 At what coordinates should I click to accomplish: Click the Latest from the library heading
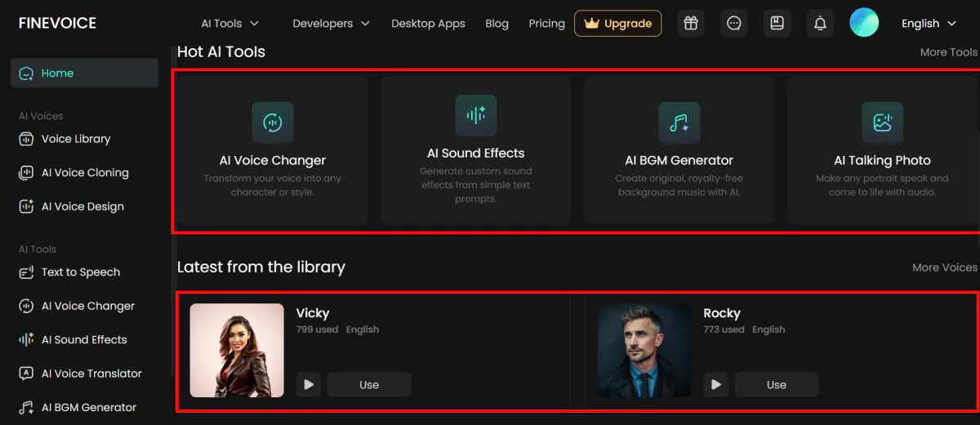point(261,268)
